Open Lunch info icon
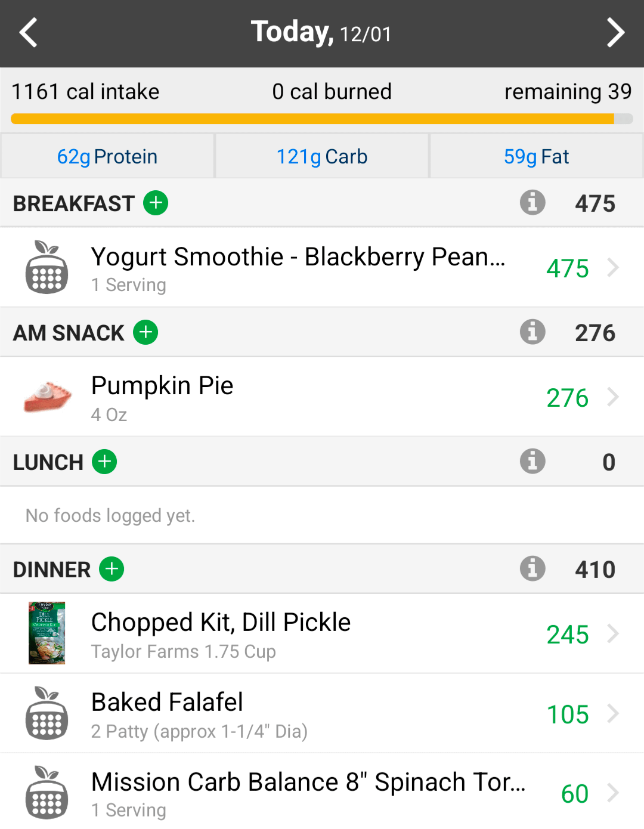Screen dimensions: 644x829 click(x=532, y=461)
